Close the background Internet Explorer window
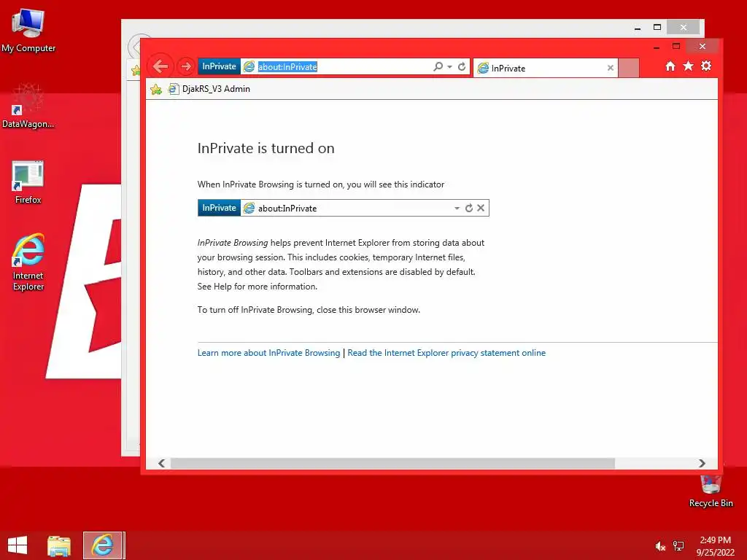Screen dimensions: 747x560 pyautogui.click(x=683, y=28)
